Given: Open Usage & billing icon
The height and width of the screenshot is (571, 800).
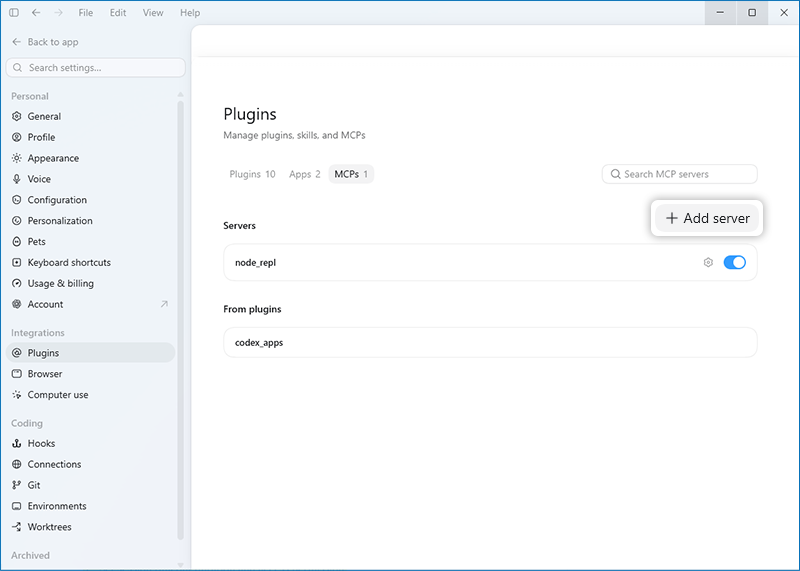Looking at the screenshot, I should [17, 283].
